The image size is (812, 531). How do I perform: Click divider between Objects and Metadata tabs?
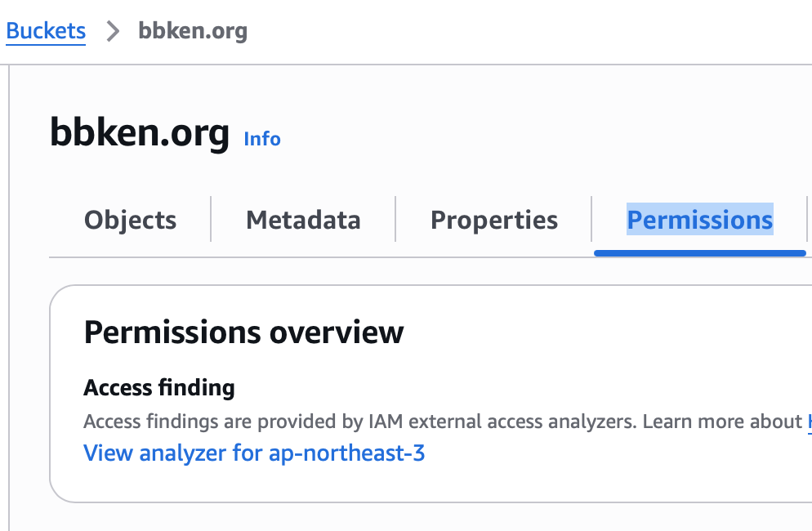[x=212, y=219]
